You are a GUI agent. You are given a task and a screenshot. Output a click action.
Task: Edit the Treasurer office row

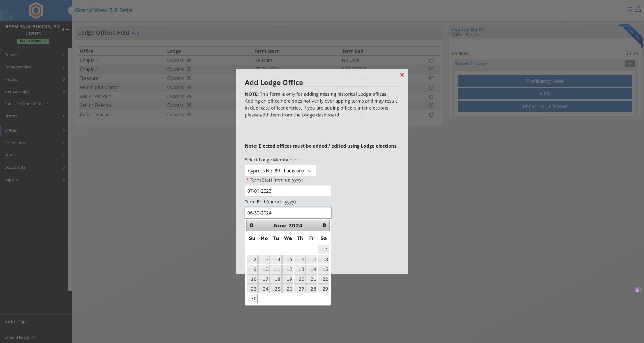tap(431, 78)
